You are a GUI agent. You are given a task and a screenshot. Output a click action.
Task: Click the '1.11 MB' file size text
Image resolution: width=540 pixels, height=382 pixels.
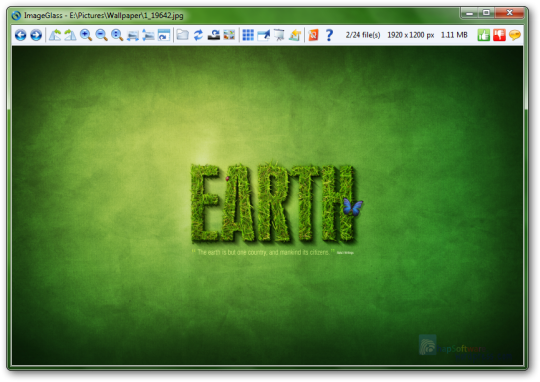(x=454, y=35)
